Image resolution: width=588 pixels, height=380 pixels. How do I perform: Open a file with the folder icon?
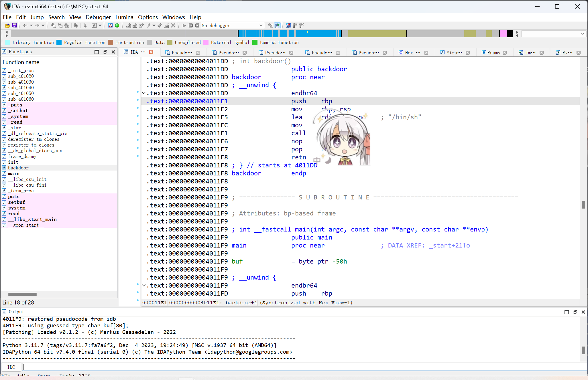pos(7,25)
